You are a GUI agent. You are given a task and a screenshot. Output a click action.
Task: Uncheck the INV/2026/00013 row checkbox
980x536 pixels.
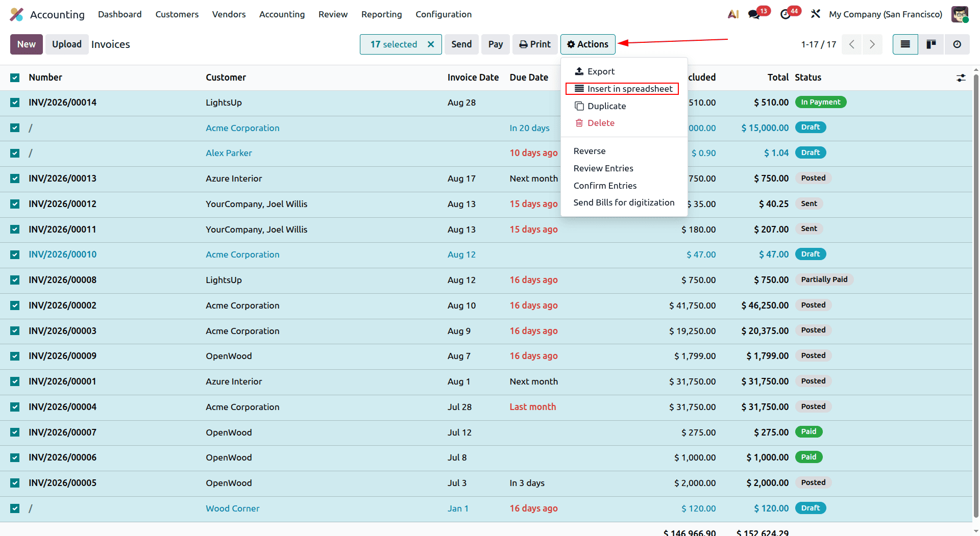pos(15,178)
